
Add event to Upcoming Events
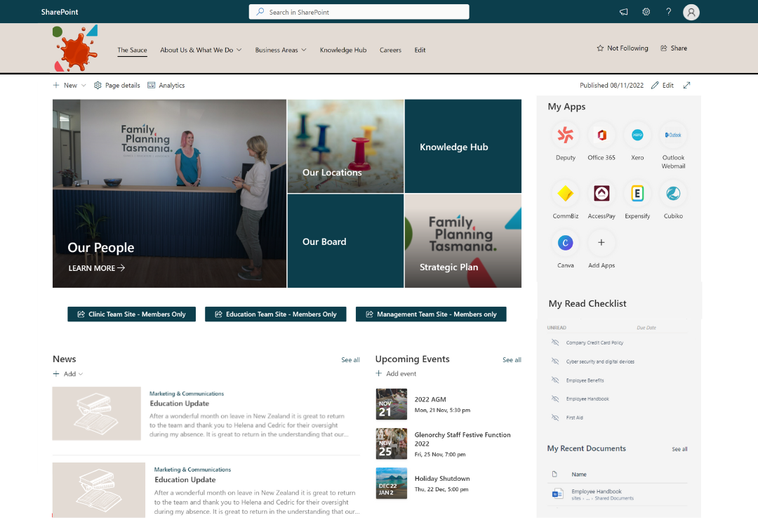[395, 373]
